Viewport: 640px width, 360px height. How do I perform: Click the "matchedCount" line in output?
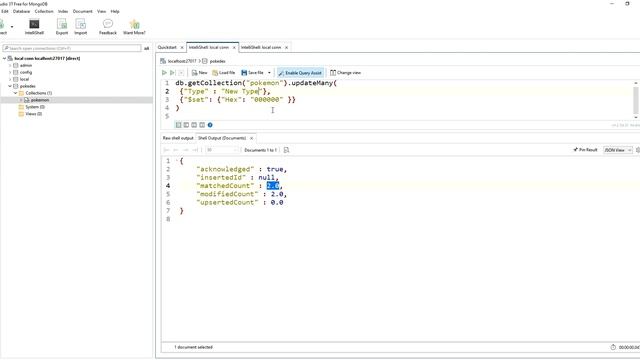pos(239,186)
